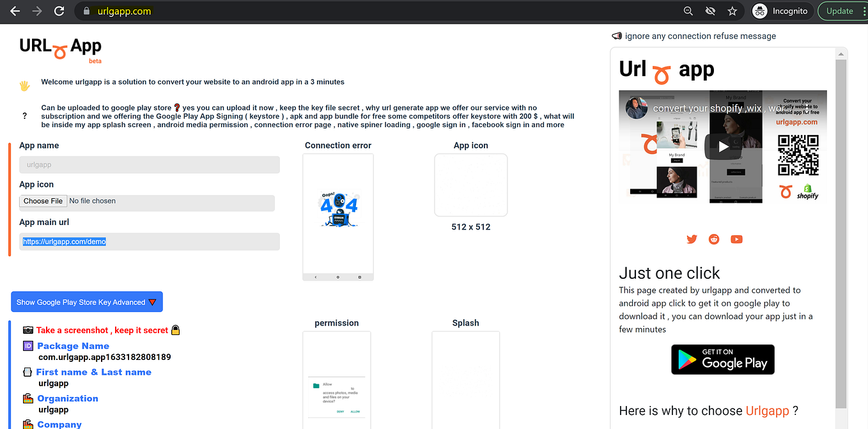Reload the page with refresh icon

pos(59,11)
